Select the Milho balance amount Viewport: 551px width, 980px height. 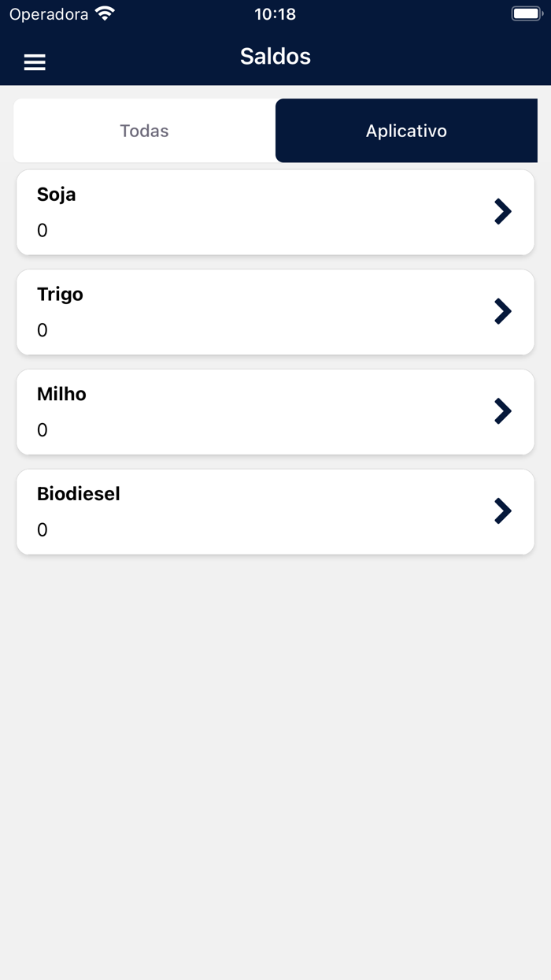(43, 430)
